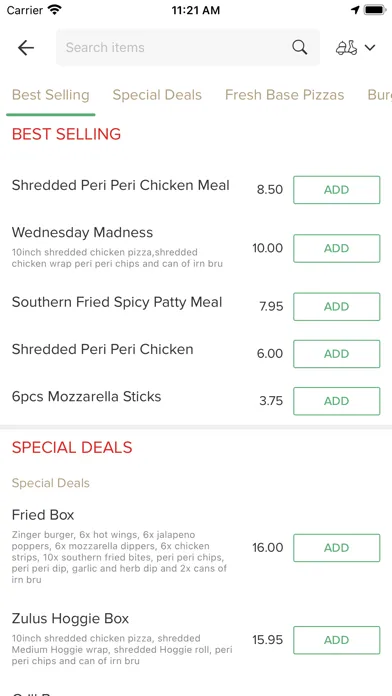Tap the delivery scooter icon

346,47
